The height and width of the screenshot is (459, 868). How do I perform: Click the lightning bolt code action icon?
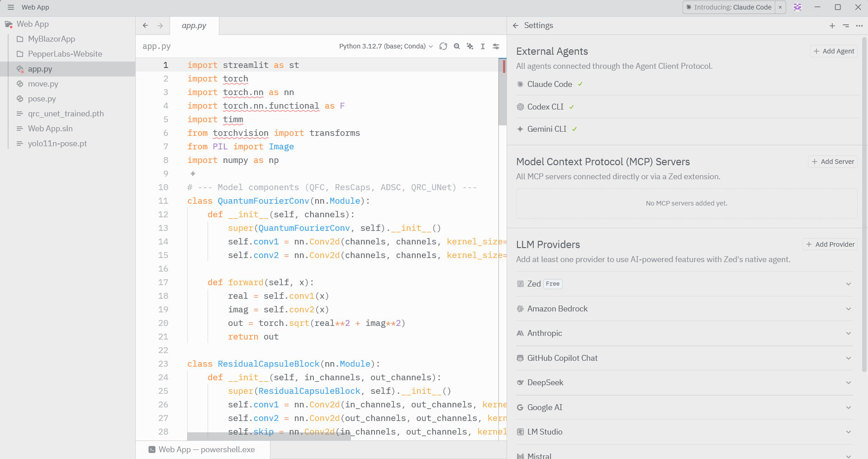pos(193,174)
